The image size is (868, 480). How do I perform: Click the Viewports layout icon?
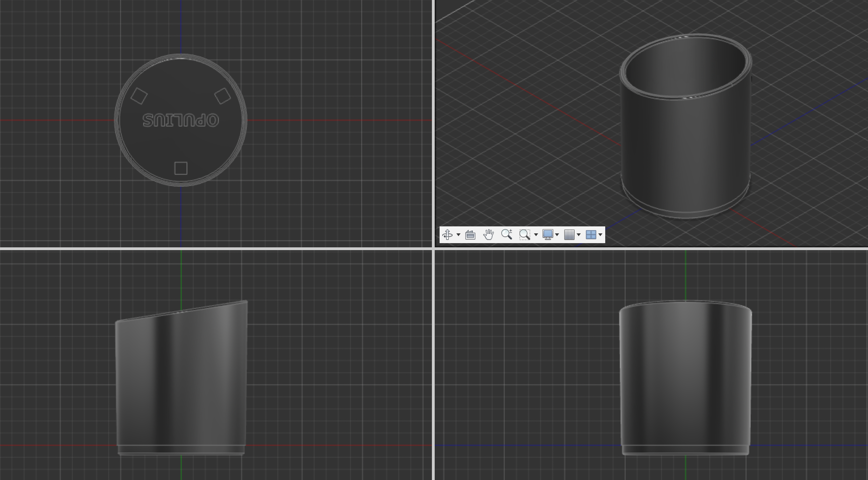[x=591, y=234]
